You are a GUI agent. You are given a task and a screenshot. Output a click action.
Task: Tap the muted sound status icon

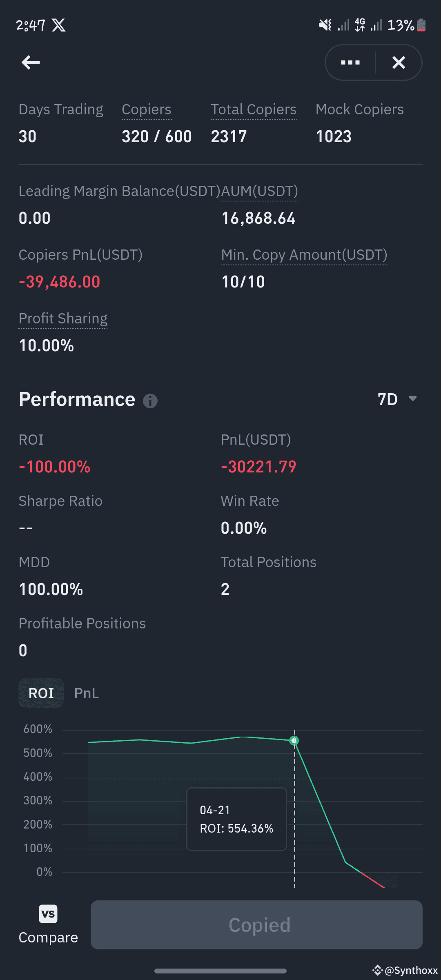pos(325,25)
